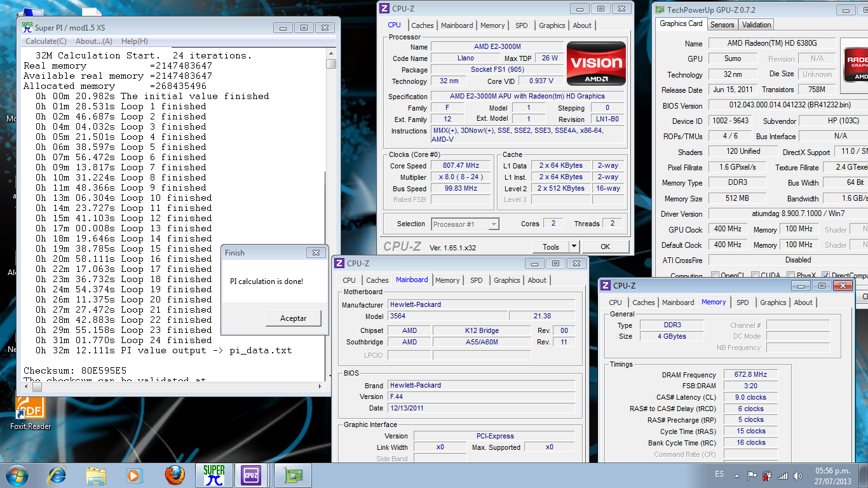This screenshot has height=488, width=868.
Task: Expand the Tools dropdown arrow in CPU-Z
Action: tap(574, 247)
